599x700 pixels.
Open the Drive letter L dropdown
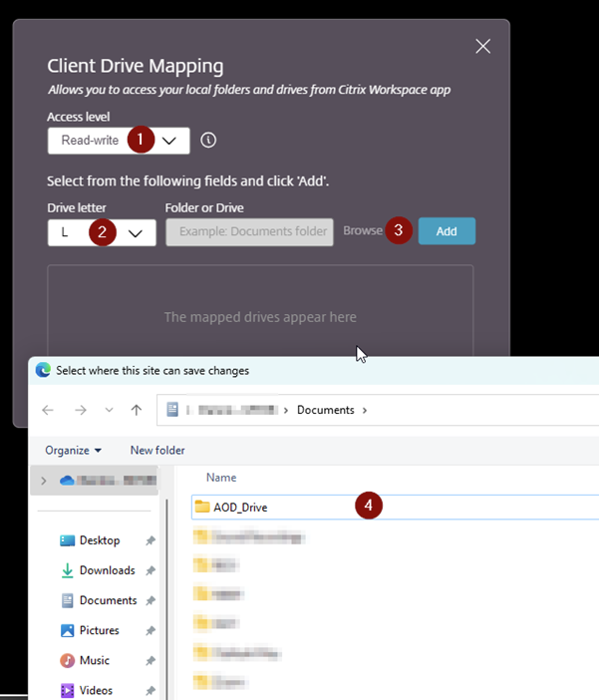(102, 232)
